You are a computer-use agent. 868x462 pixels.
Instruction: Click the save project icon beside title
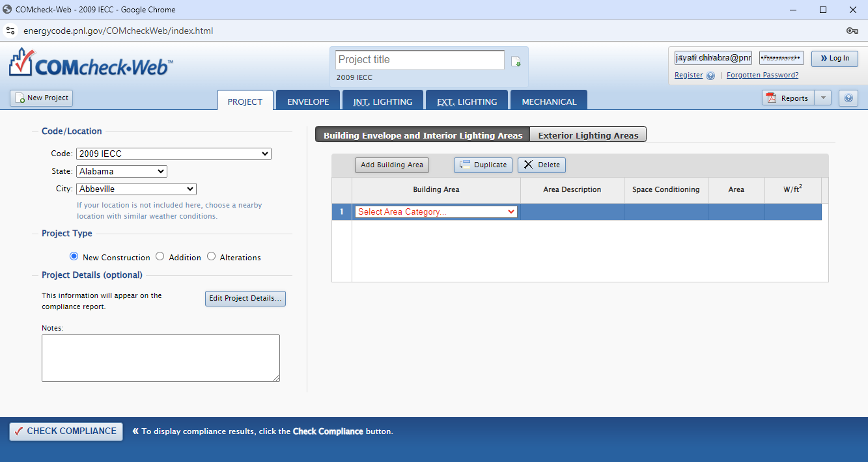tap(516, 61)
